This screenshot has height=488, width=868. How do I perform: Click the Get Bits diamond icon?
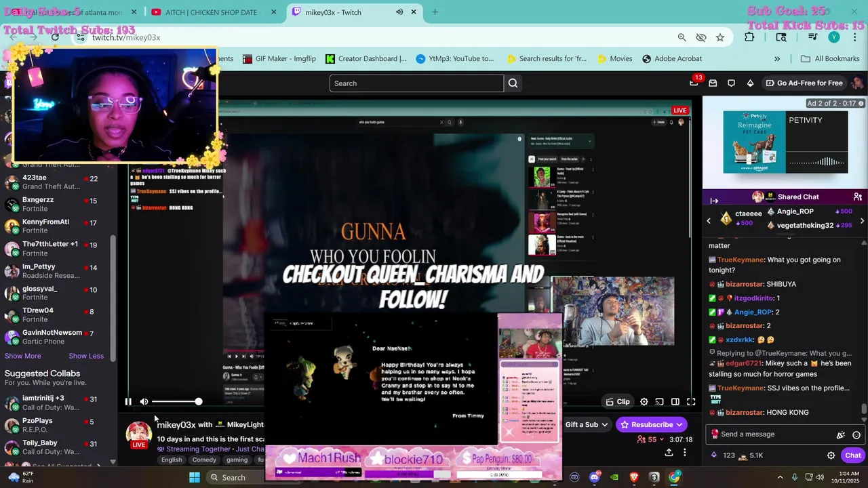tap(750, 83)
